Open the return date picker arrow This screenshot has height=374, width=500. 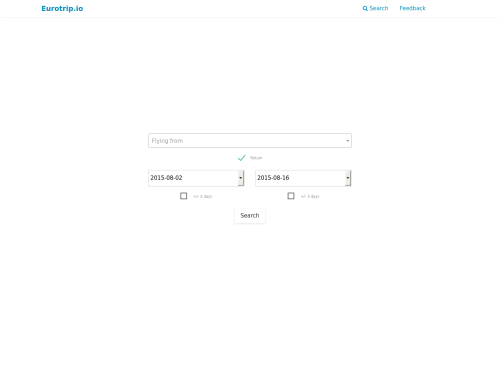(x=348, y=178)
